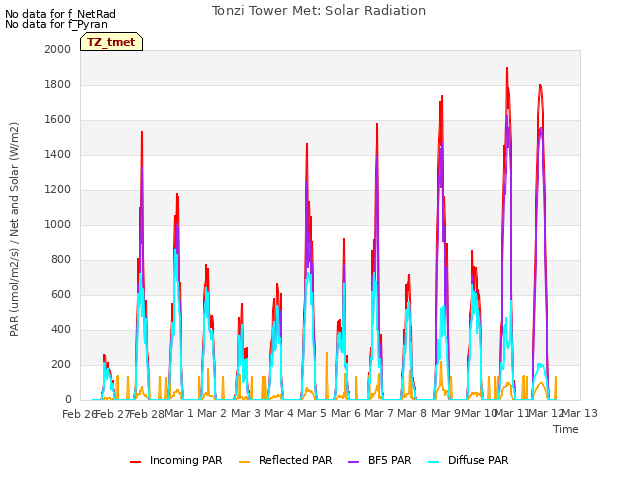Click the 1800 y-axis tick label
This screenshot has height=480, width=640.
(x=58, y=84)
